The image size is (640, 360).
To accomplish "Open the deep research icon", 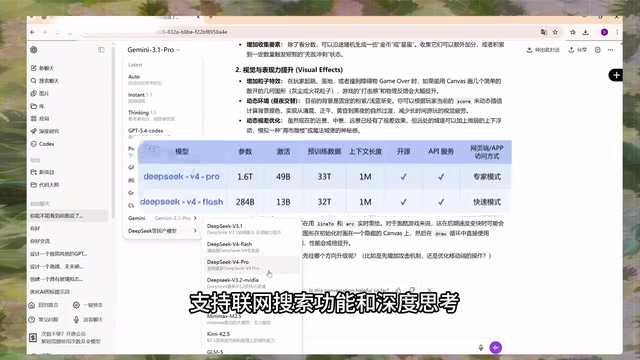I will coord(33,131).
